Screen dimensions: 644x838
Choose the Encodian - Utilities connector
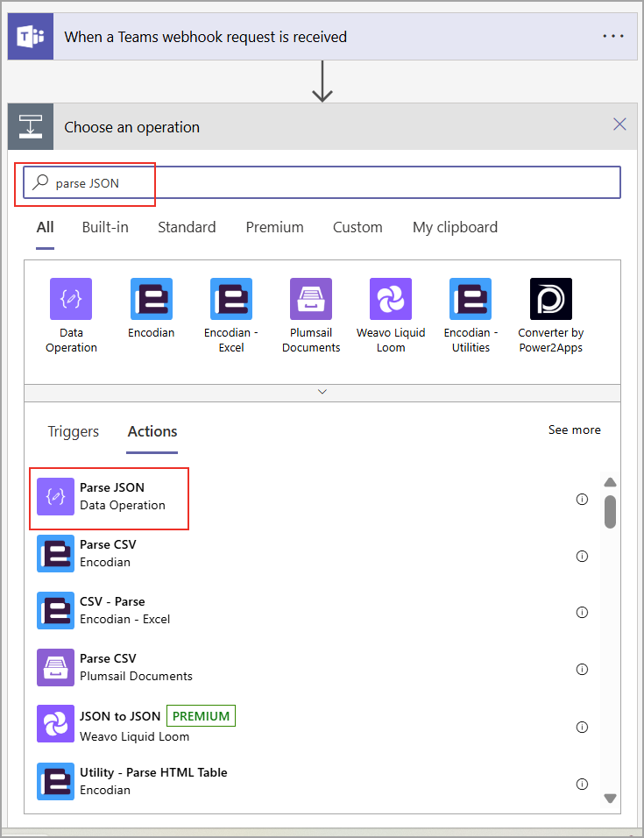(x=471, y=299)
